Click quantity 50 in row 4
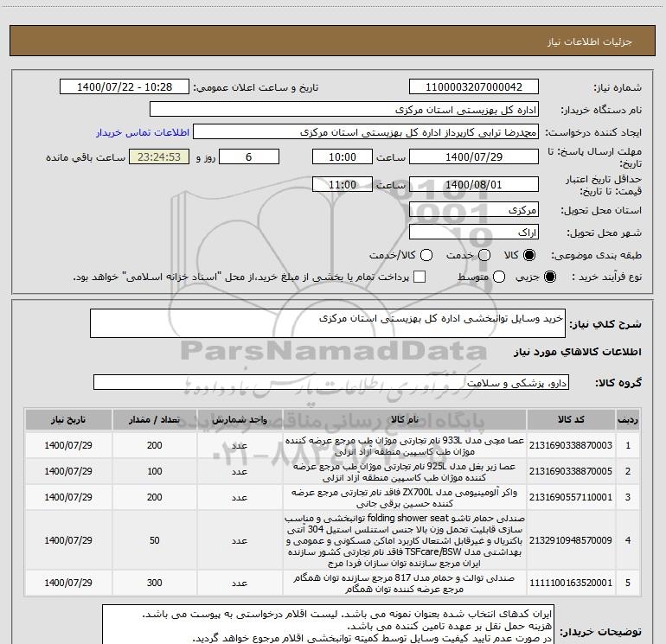 pyautogui.click(x=154, y=540)
